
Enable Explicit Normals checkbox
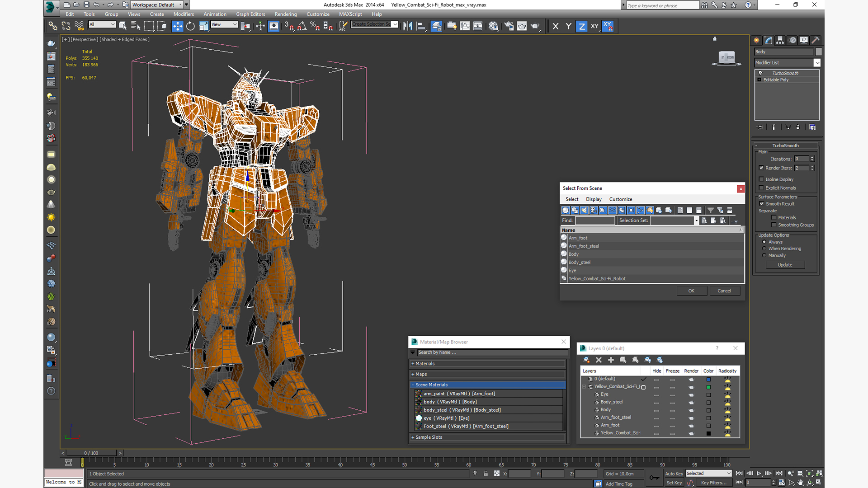point(761,188)
